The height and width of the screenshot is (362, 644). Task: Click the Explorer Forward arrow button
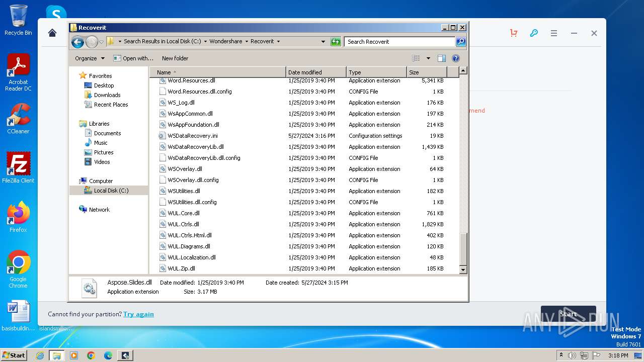[x=92, y=42]
